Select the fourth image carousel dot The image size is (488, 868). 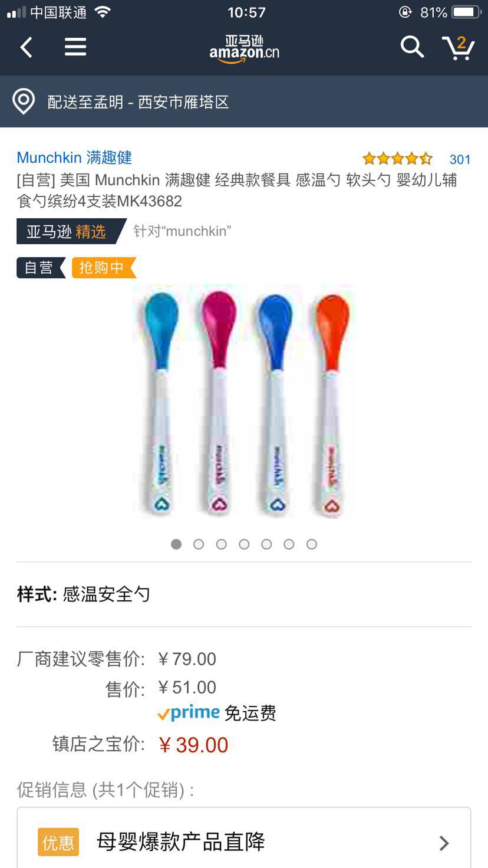[244, 544]
